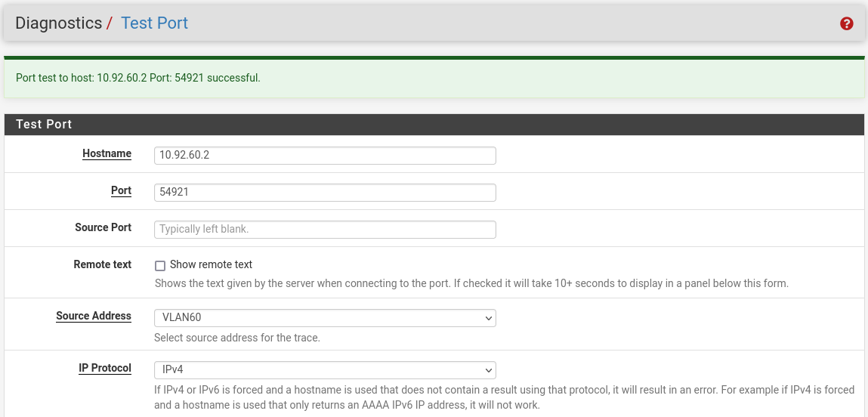Image resolution: width=868 pixels, height=417 pixels.
Task: Select the empty Source Port input field
Action: click(x=325, y=230)
